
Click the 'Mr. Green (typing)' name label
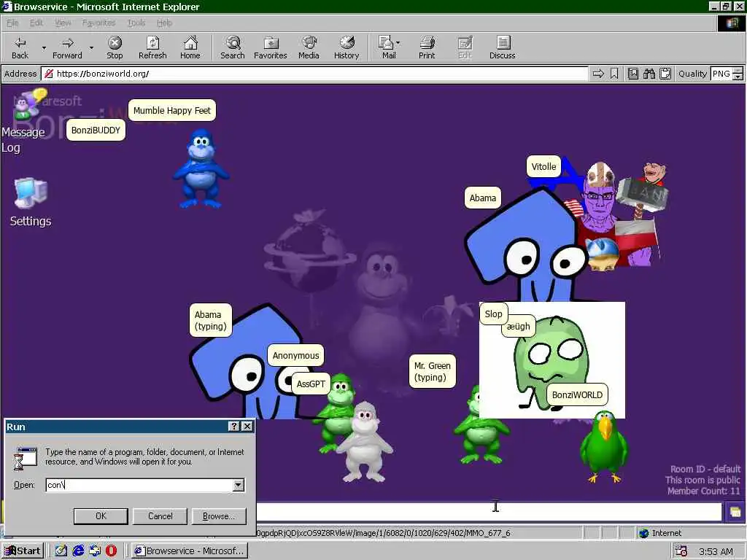click(x=432, y=371)
